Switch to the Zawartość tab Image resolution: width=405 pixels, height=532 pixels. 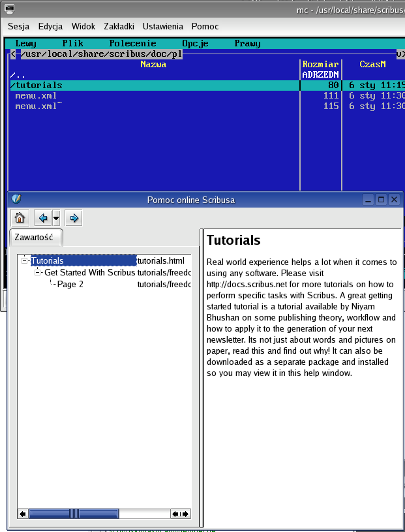(x=36, y=237)
